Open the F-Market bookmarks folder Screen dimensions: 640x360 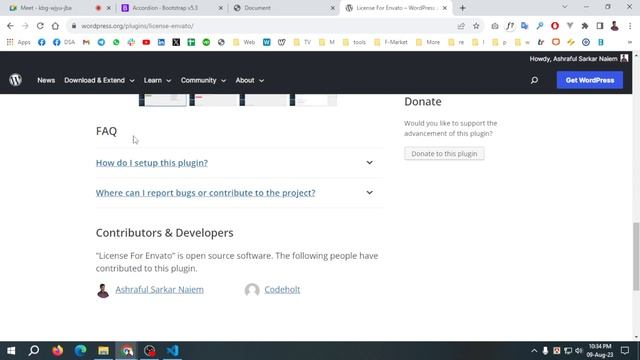point(391,42)
